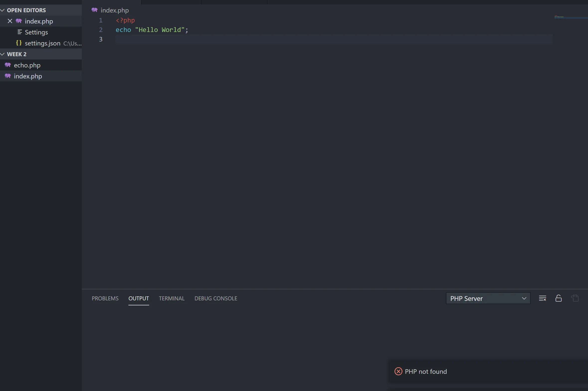
Task: Open settings.json from Open Editors
Action: coord(42,43)
